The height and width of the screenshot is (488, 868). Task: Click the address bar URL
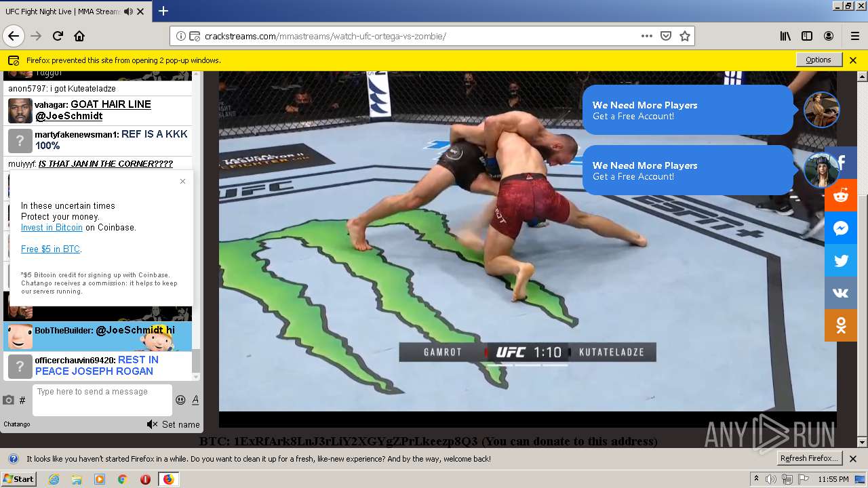[x=325, y=37]
